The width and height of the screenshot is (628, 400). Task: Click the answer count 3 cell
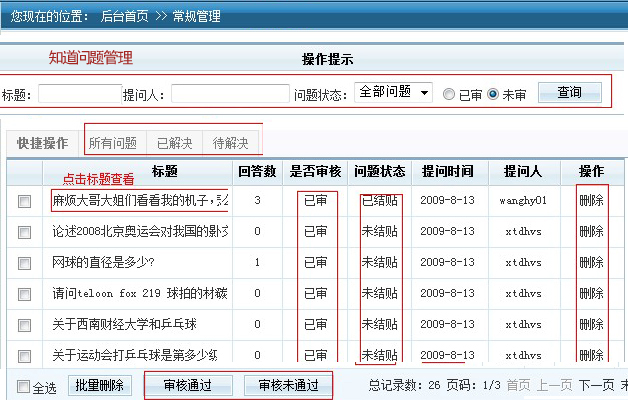pos(257,200)
